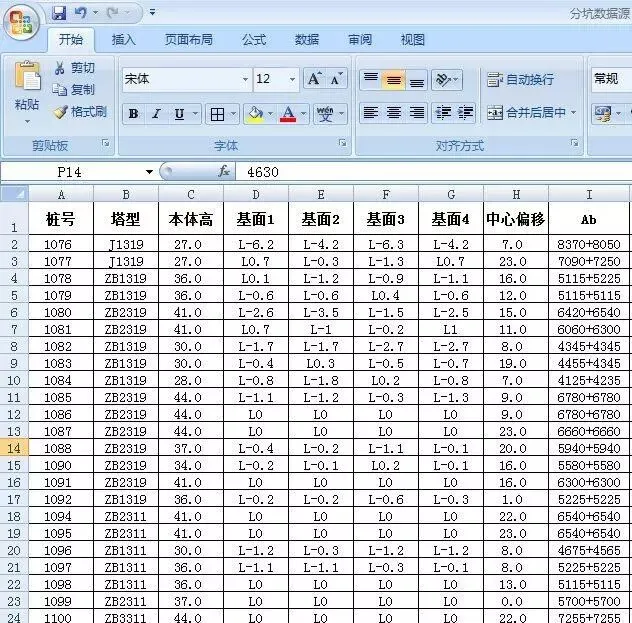Redo action in quick access toolbar
The width and height of the screenshot is (632, 623).
(x=113, y=13)
